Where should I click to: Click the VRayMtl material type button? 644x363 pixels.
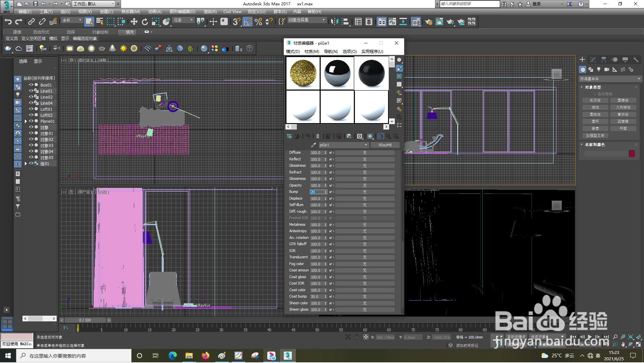click(385, 145)
